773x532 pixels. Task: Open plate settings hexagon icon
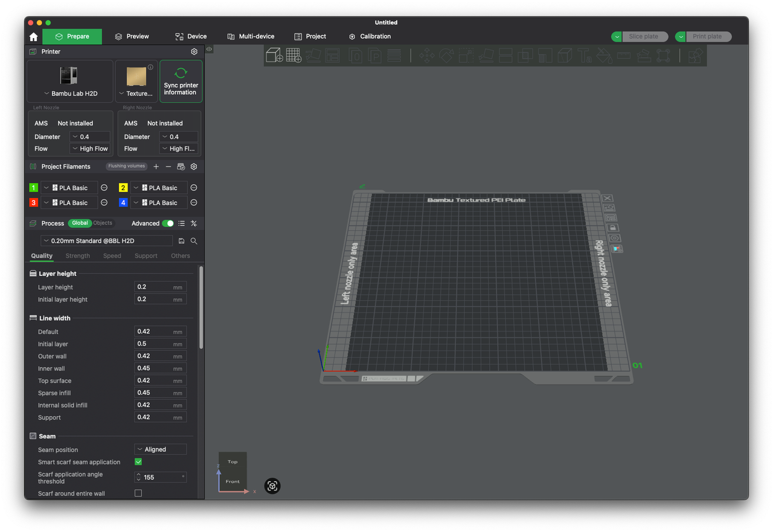(x=615, y=238)
